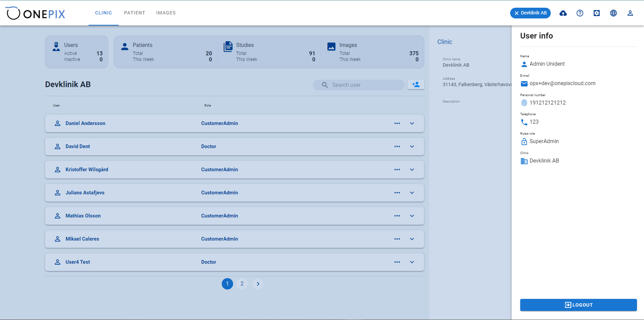644x320 pixels.
Task: Expand Julians Astafjevs row chevron
Action: coord(412,193)
